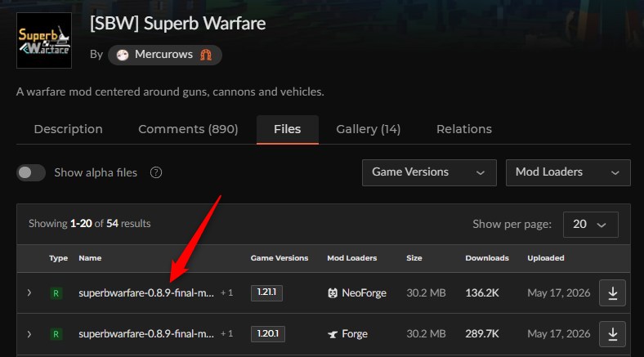Select the Files tab
Image resolution: width=644 pixels, height=357 pixels.
(x=288, y=129)
